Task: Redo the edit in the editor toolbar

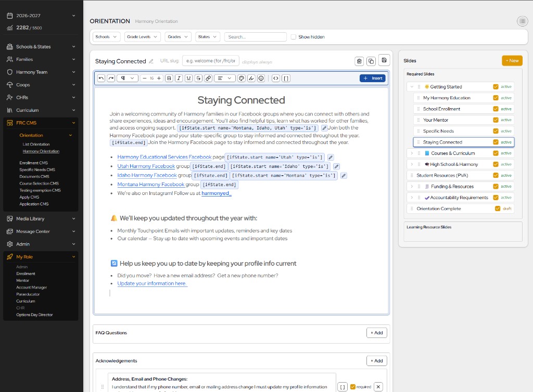Action: (111, 79)
